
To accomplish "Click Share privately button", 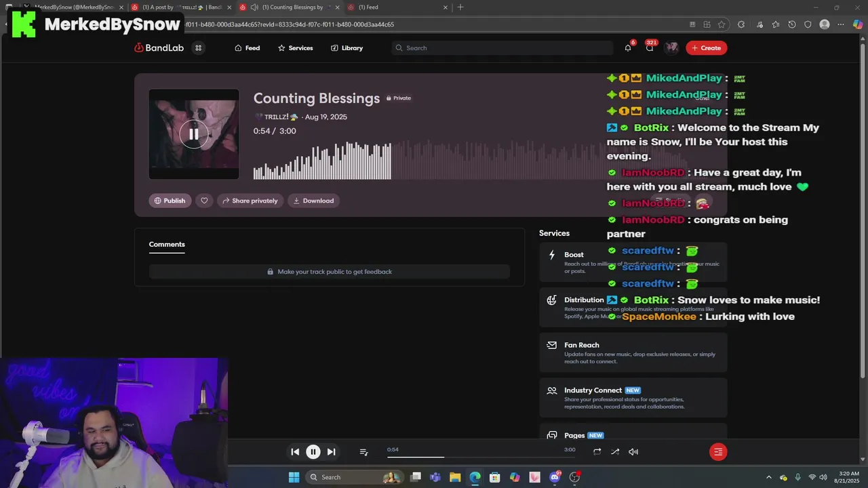I will (x=250, y=201).
